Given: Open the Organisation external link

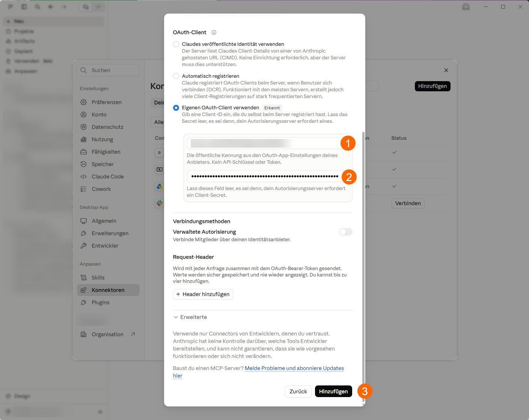Looking at the screenshot, I should pyautogui.click(x=108, y=334).
